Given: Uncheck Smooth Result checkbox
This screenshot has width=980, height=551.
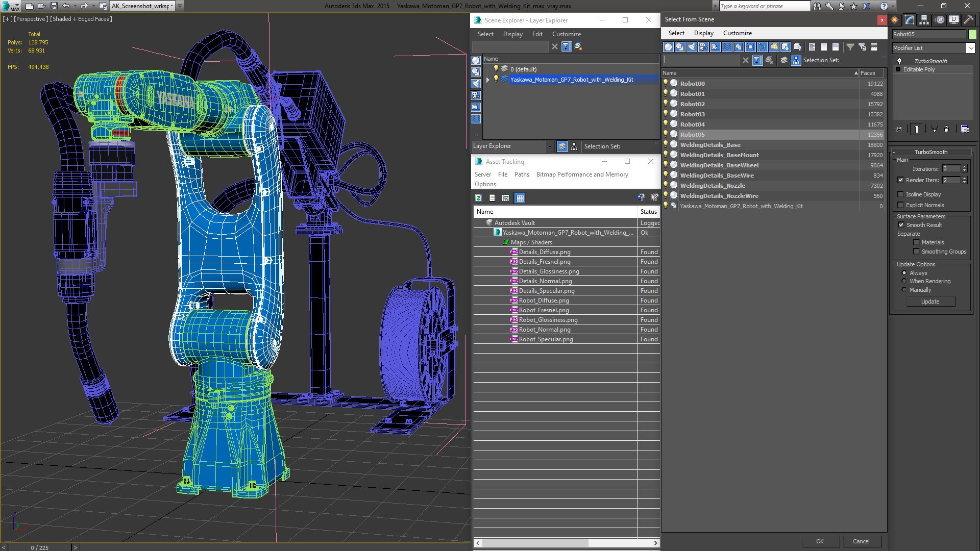Looking at the screenshot, I should point(901,225).
